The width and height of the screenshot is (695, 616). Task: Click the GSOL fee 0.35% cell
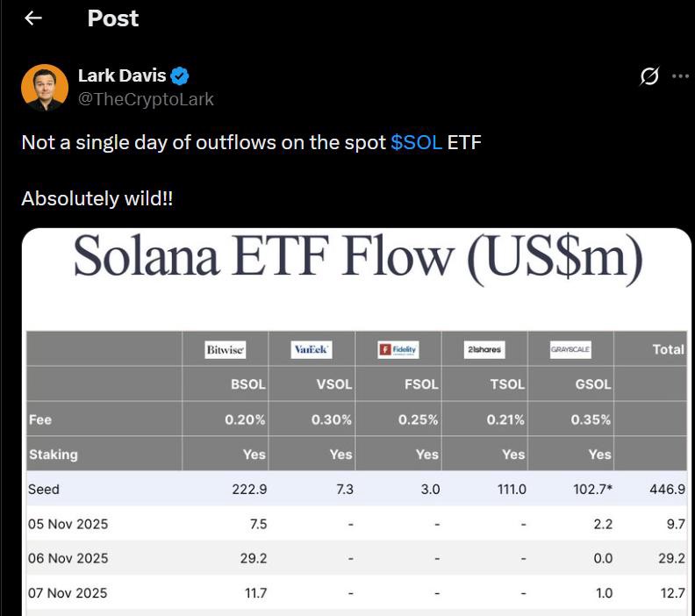coord(591,419)
